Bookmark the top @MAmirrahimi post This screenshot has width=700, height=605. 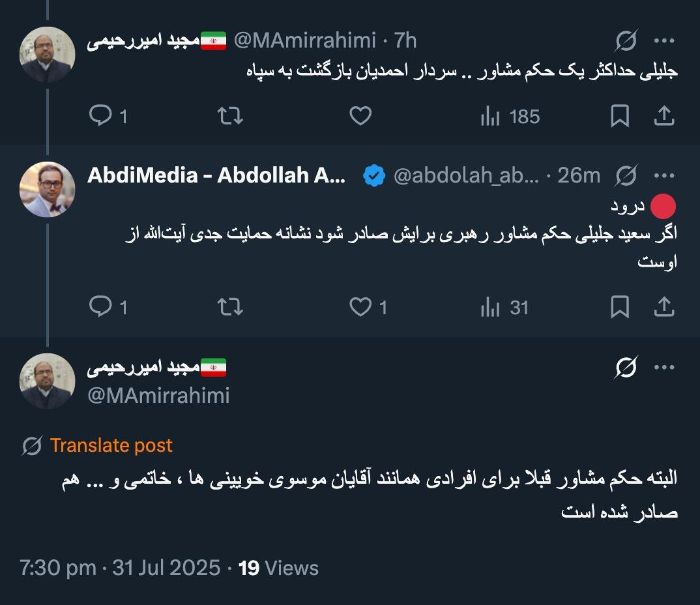620,117
